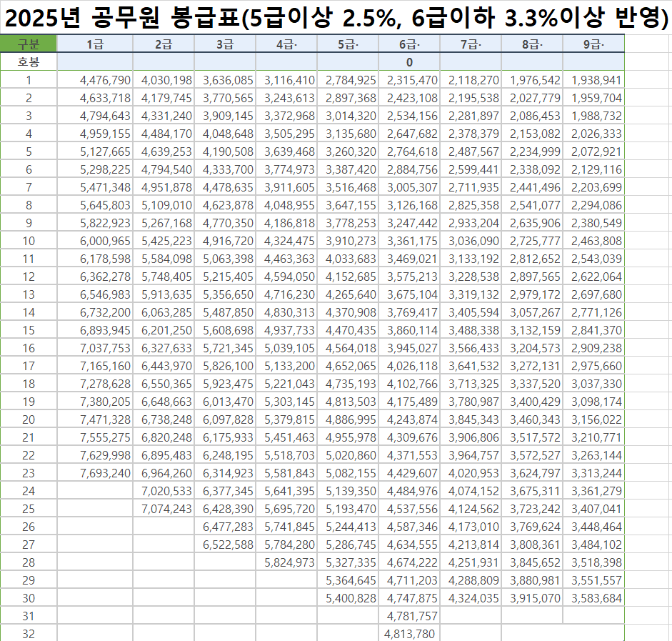Select row label 31 in 호봉 column
Image resolution: width=672 pixels, height=641 pixels.
29,616
